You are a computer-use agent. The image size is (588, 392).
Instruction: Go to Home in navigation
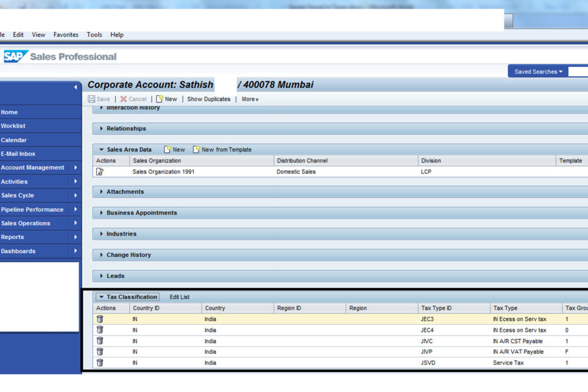[x=9, y=112]
